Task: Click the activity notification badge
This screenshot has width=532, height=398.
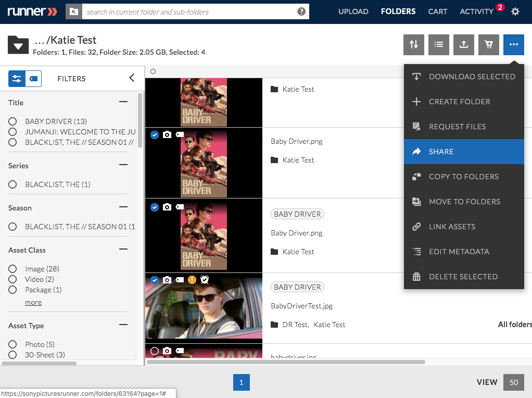Action: point(500,7)
